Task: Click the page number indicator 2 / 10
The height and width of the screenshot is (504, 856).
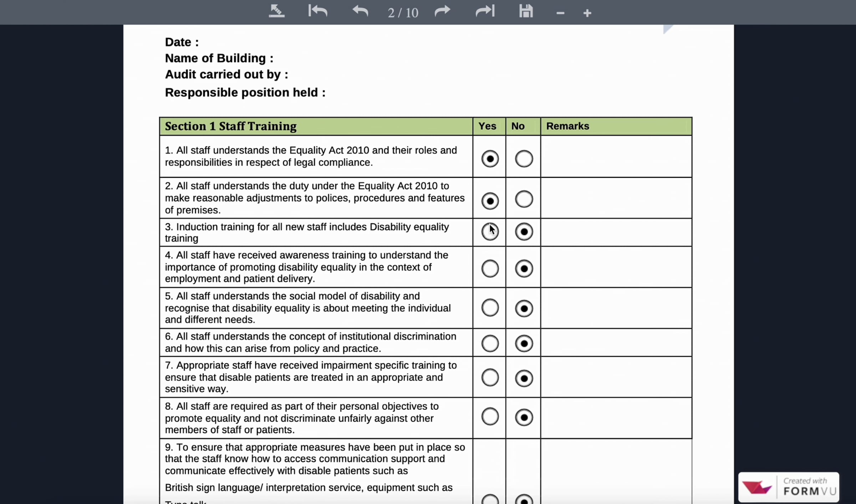Action: tap(403, 13)
